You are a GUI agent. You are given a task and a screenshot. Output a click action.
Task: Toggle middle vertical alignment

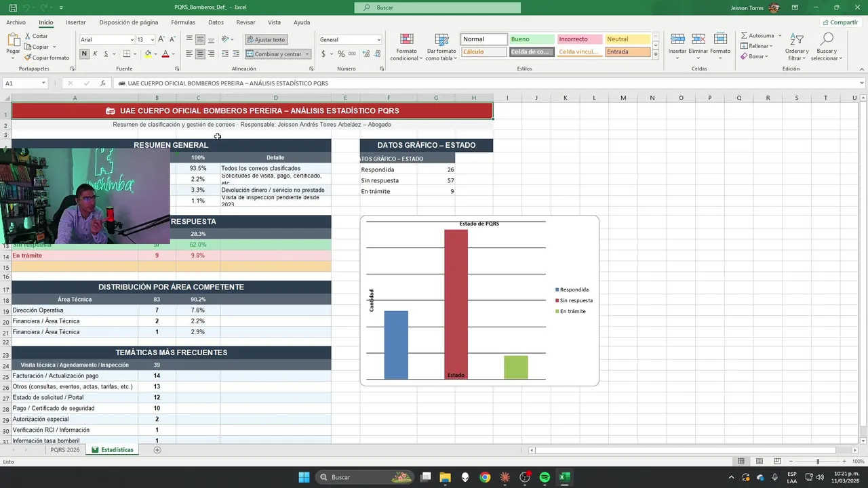(x=200, y=39)
